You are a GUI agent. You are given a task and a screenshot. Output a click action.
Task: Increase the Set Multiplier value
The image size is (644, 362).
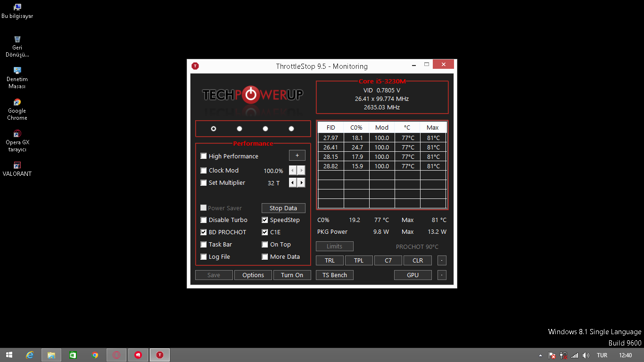point(301,182)
